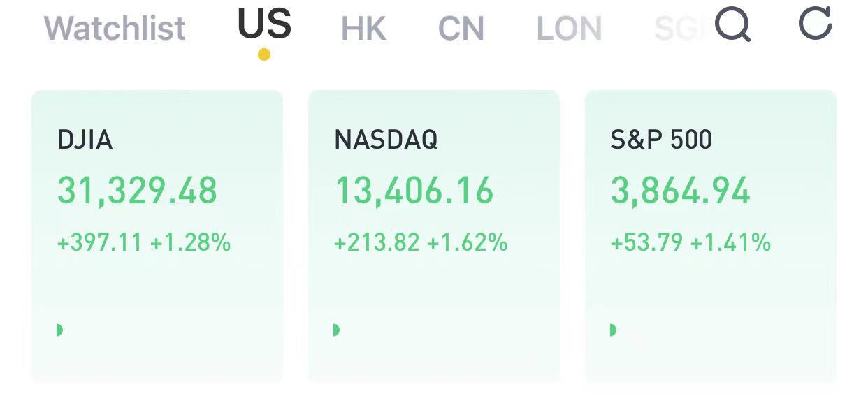Click the S&P 500 value 3,864.94
The height and width of the screenshot is (396, 868).
(681, 191)
